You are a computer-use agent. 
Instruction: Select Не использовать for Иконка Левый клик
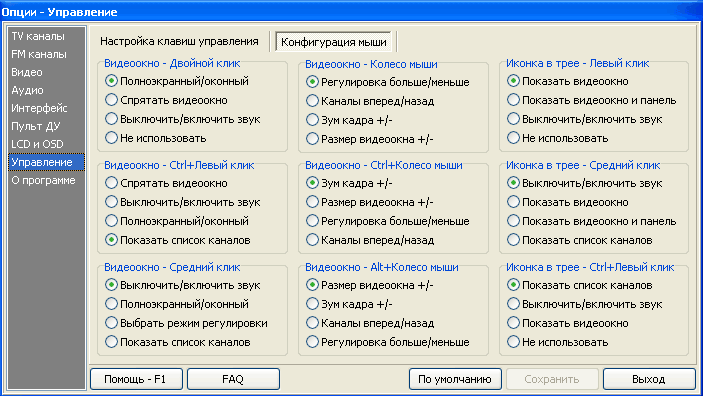pos(558,138)
